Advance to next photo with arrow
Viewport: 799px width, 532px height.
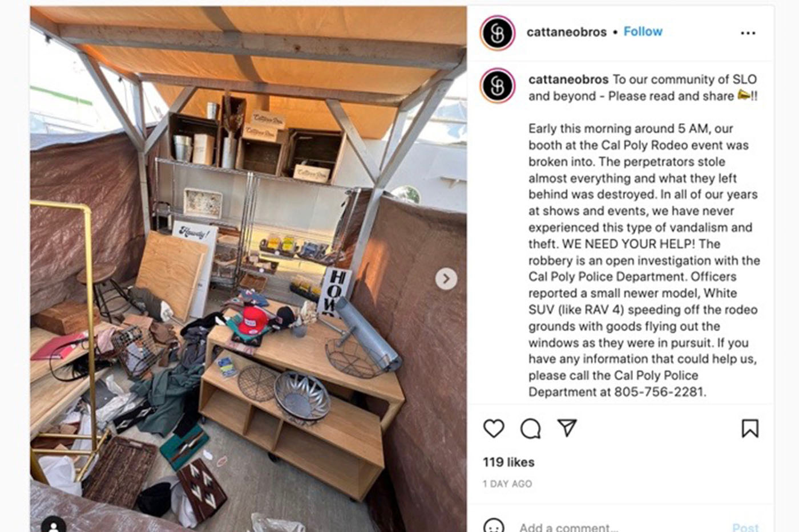(446, 279)
